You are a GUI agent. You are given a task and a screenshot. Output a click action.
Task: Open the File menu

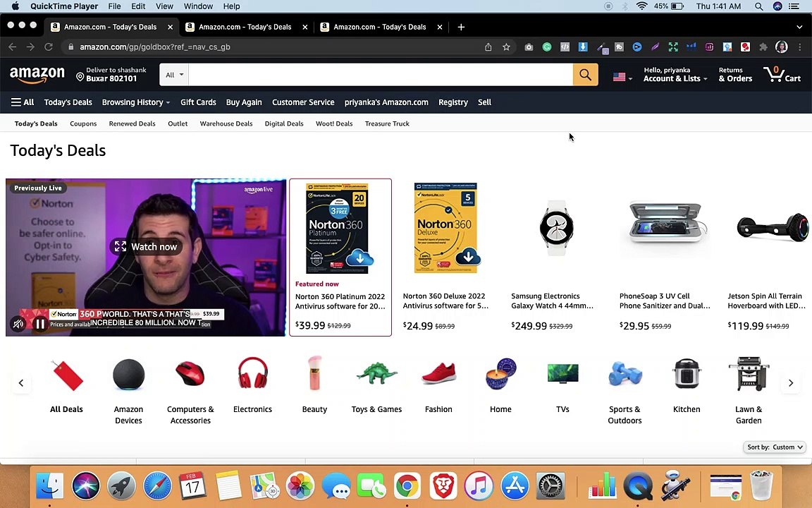(114, 6)
